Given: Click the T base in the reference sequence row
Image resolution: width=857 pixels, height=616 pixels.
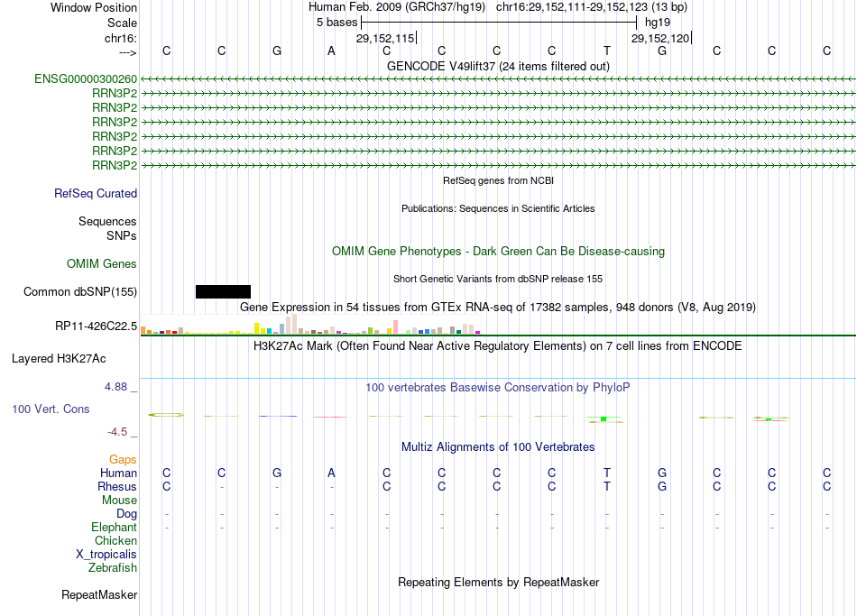Looking at the screenshot, I should pyautogui.click(x=607, y=51).
